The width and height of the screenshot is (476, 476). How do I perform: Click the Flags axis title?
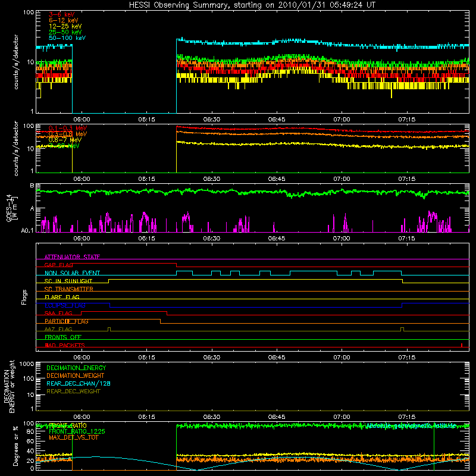click(24, 297)
